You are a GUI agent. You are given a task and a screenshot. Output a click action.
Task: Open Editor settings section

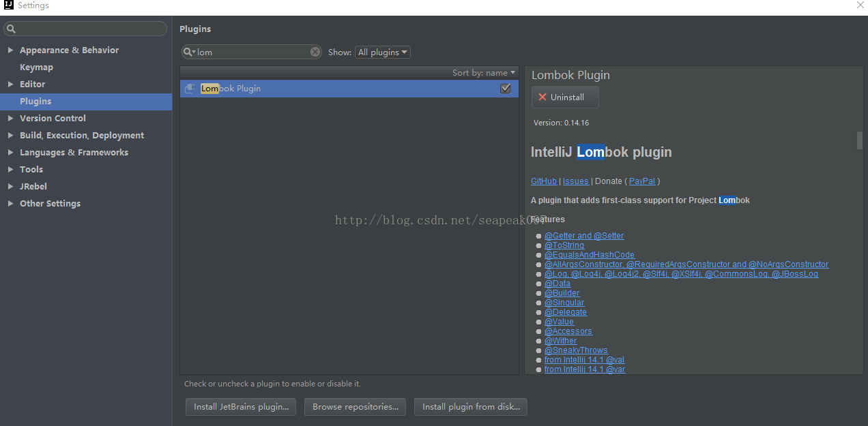point(32,85)
